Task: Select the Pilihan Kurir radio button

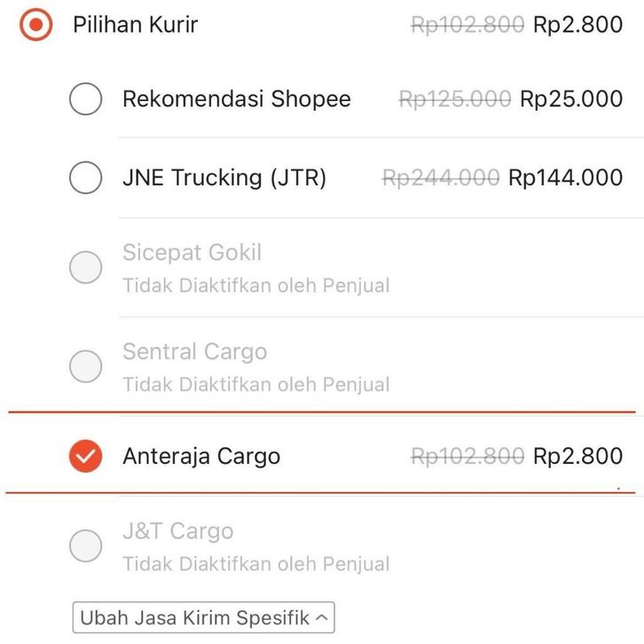Action: pos(35,25)
